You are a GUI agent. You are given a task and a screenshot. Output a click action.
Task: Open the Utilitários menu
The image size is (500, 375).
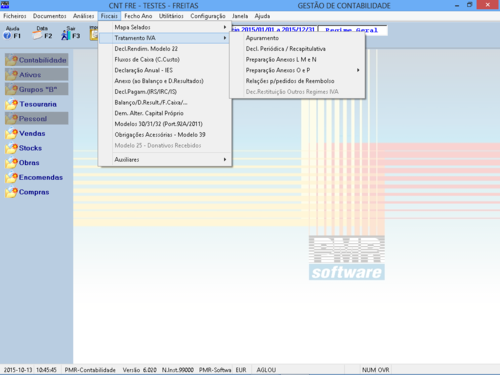coord(171,16)
